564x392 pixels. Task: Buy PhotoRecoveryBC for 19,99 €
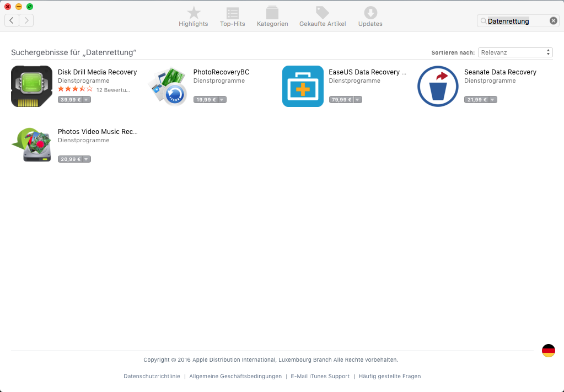[206, 100]
